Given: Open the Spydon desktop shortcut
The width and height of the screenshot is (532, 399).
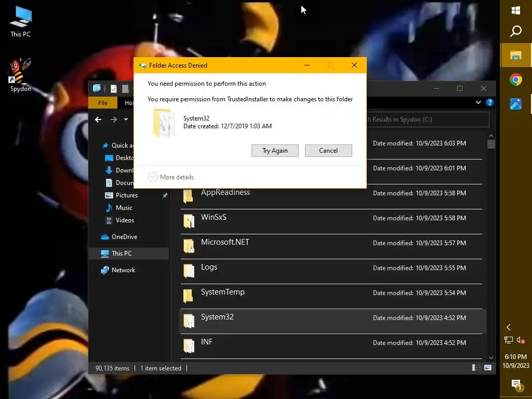Looking at the screenshot, I should (20, 75).
